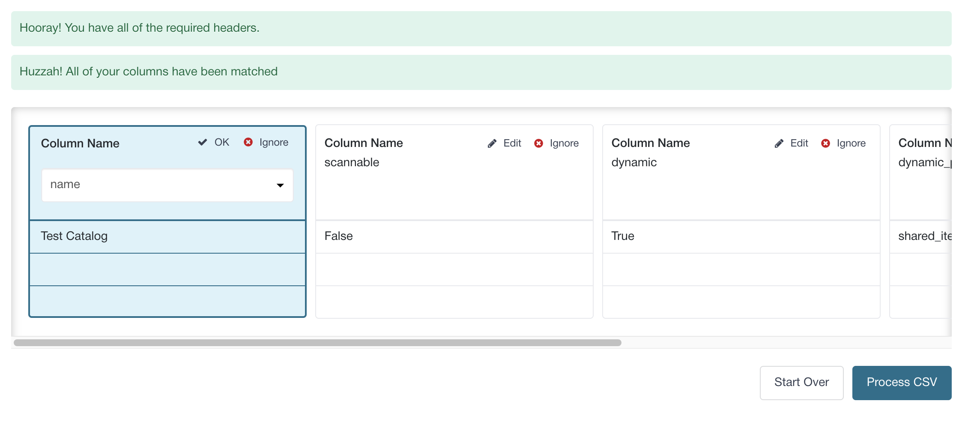Select the True cell under dynamic
This screenshot has height=425, width=980.
pos(741,236)
